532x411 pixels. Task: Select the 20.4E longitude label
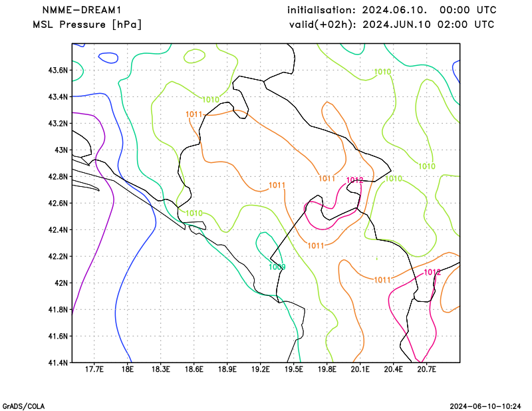click(x=393, y=369)
